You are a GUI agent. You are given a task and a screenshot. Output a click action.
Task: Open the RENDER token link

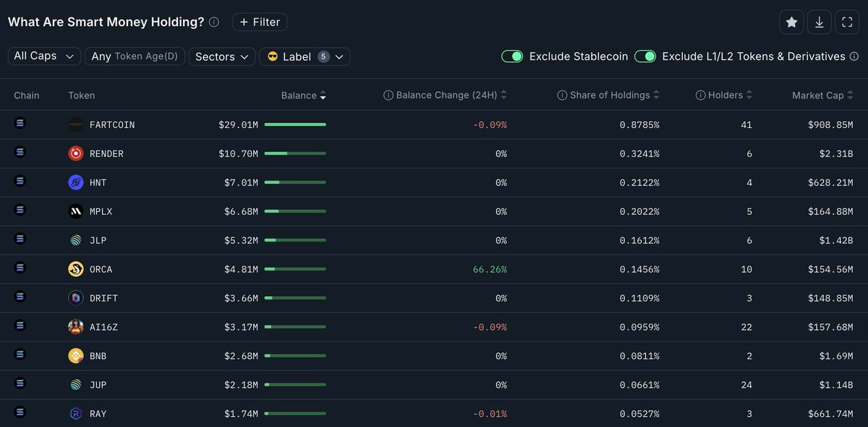(106, 153)
